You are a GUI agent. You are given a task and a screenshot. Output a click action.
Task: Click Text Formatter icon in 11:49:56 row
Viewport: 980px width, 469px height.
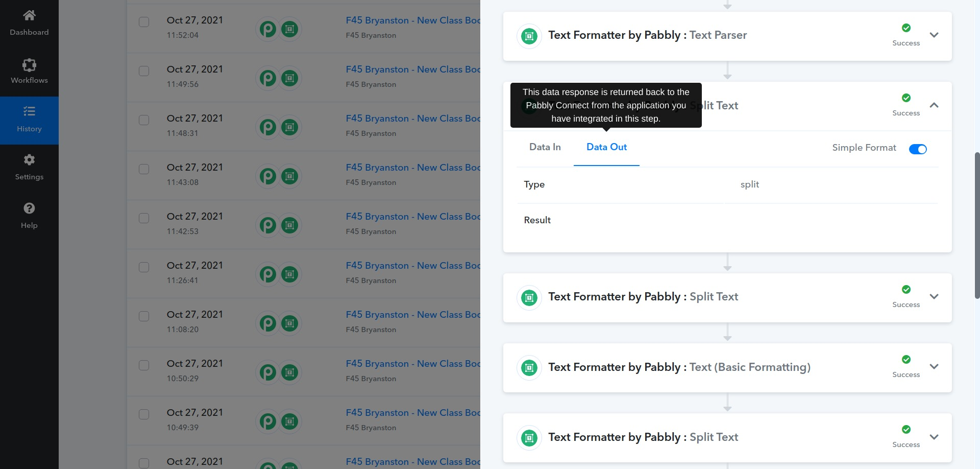(290, 78)
